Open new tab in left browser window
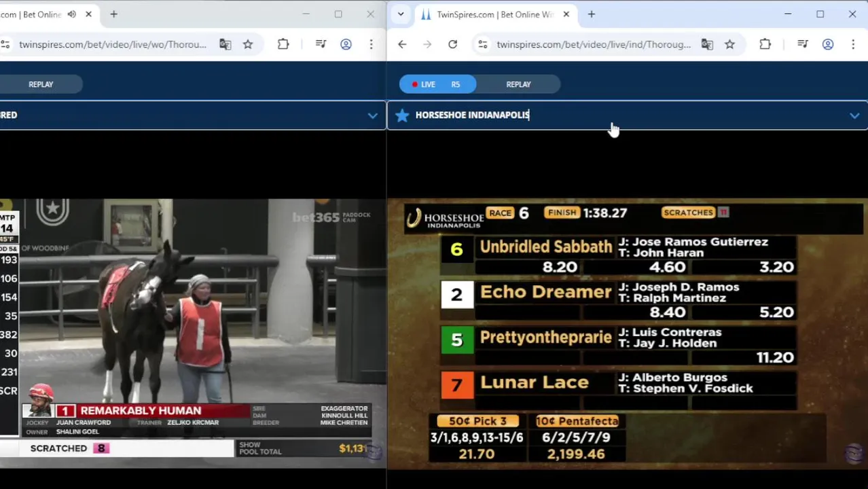Viewport: 868px width, 489px height. point(113,14)
